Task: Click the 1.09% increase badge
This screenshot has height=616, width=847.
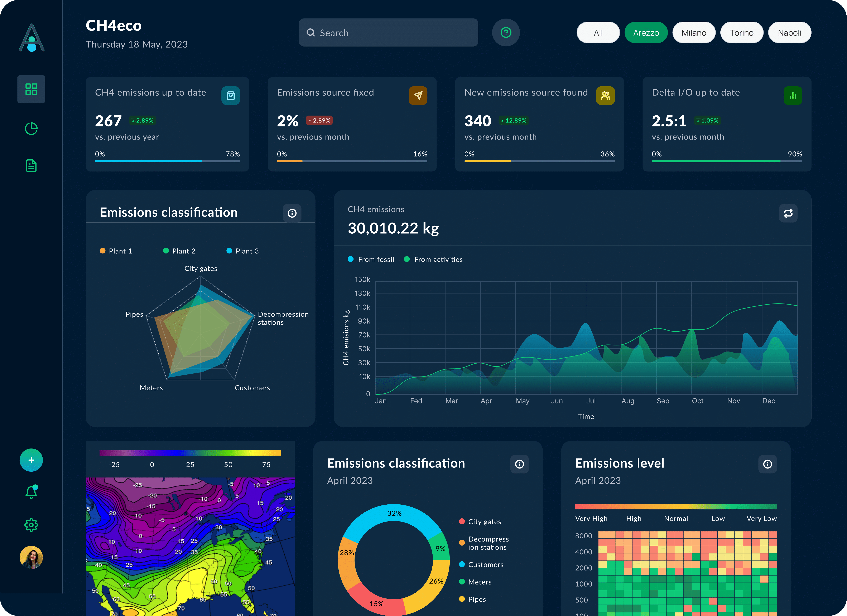Action: click(708, 120)
